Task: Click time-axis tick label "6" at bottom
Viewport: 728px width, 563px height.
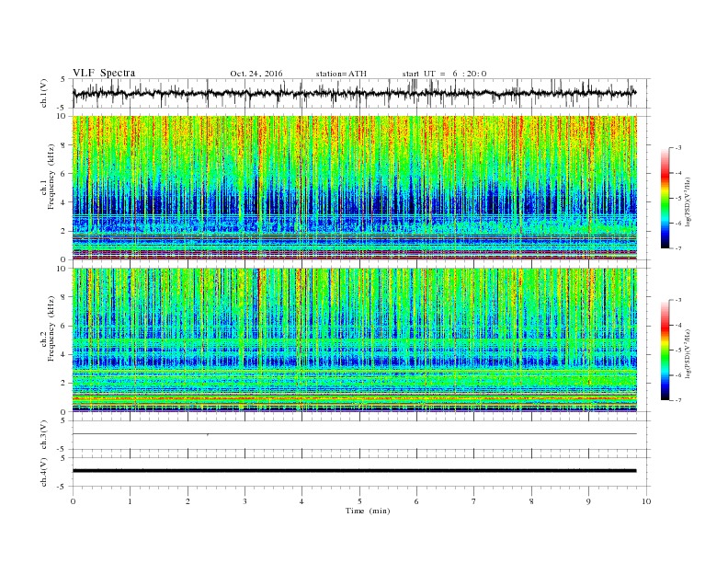Action: coord(417,501)
